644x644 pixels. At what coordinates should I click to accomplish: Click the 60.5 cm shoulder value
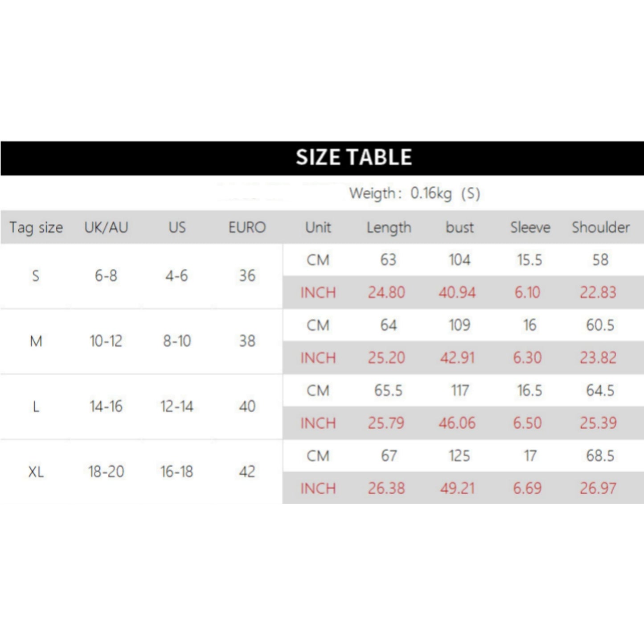coord(600,325)
